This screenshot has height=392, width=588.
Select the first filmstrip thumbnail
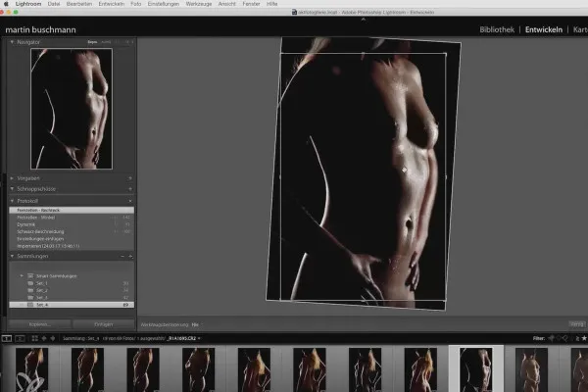pos(32,369)
